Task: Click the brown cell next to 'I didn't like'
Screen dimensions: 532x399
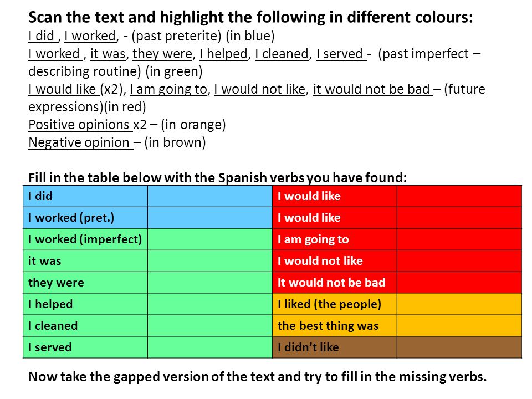Action: (459, 347)
